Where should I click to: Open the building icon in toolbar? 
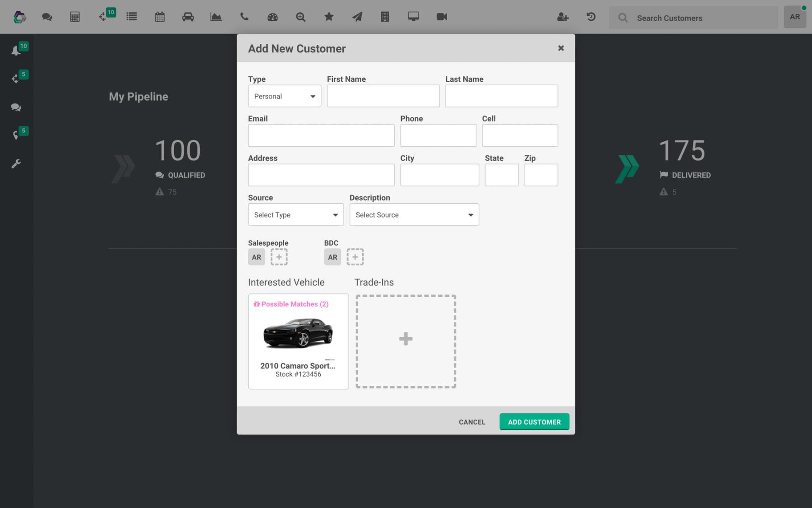coord(385,17)
